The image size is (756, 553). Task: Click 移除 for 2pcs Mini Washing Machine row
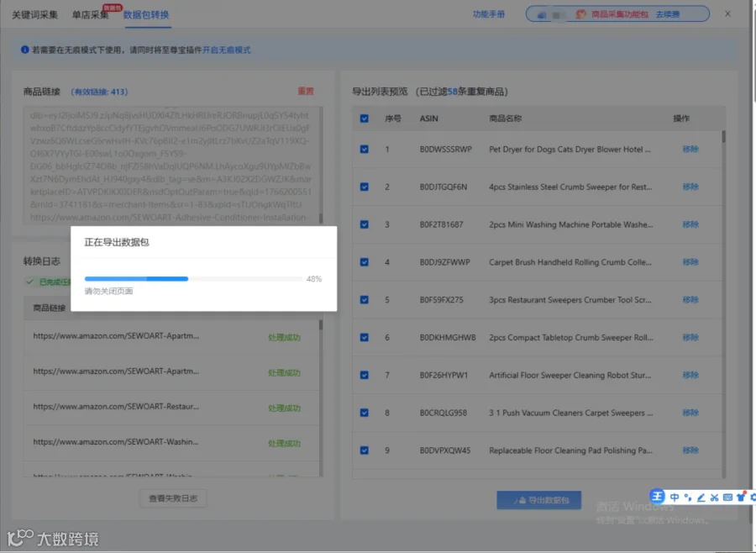690,224
